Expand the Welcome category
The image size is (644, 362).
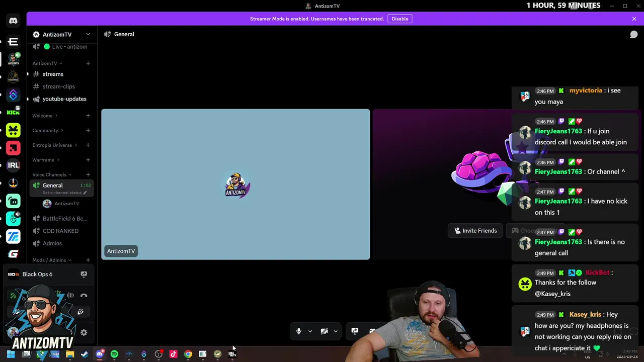click(x=45, y=116)
